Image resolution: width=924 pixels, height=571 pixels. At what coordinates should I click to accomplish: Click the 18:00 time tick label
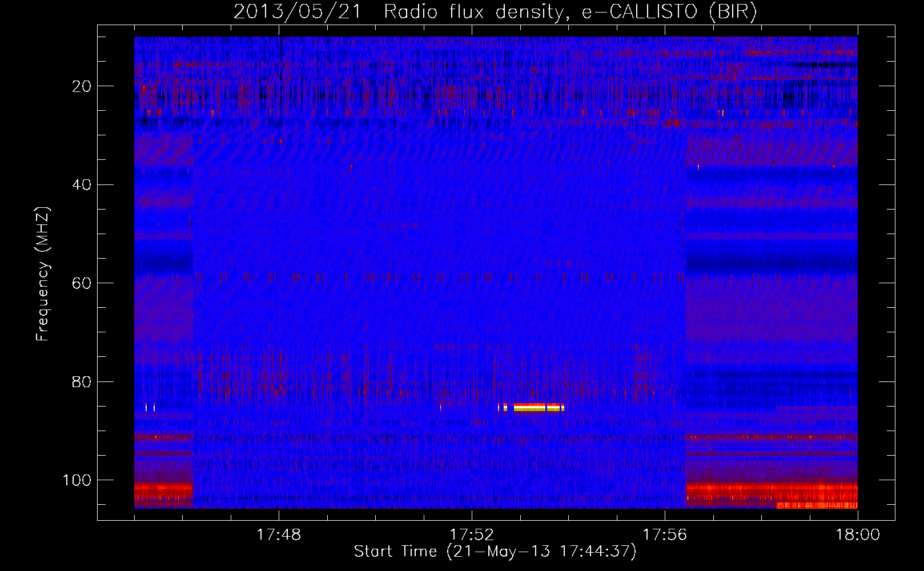858,535
